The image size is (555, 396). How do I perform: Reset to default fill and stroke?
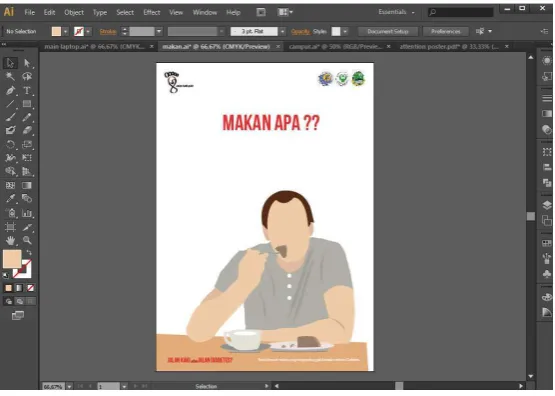click(6, 275)
